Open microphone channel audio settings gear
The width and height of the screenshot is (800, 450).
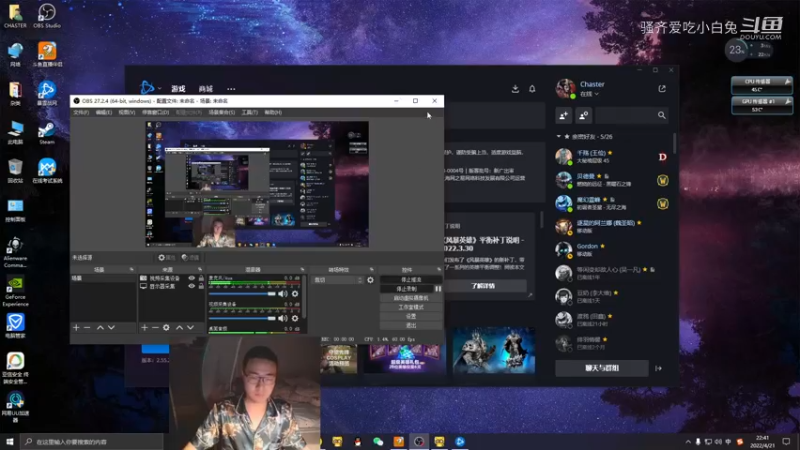point(295,294)
